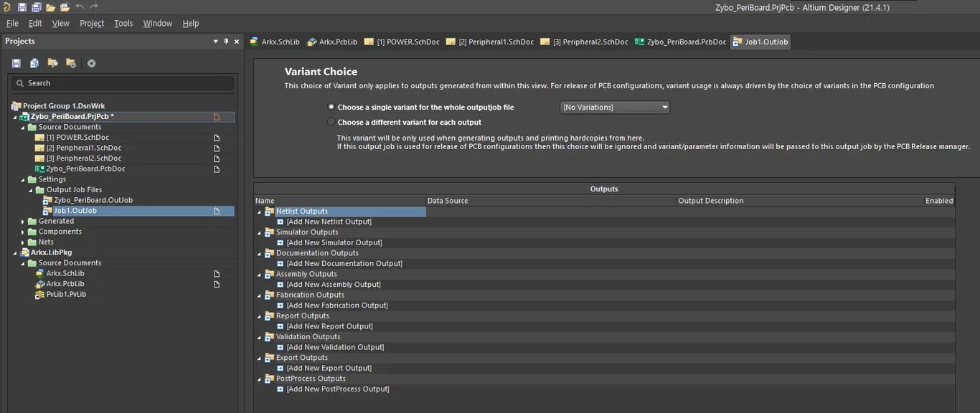Screen dimensions: 980x413
Task: Collapse the Settings folder in project tree
Action: 23,179
